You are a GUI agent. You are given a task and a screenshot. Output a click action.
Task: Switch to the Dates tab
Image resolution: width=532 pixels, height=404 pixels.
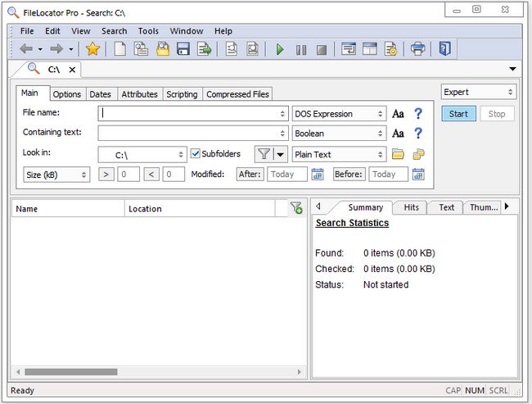(101, 94)
